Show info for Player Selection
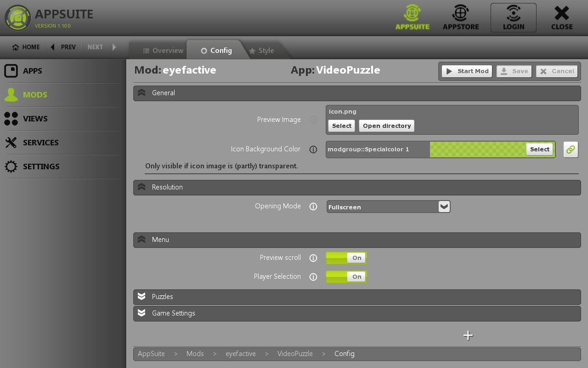The height and width of the screenshot is (368, 588). pyautogui.click(x=313, y=277)
